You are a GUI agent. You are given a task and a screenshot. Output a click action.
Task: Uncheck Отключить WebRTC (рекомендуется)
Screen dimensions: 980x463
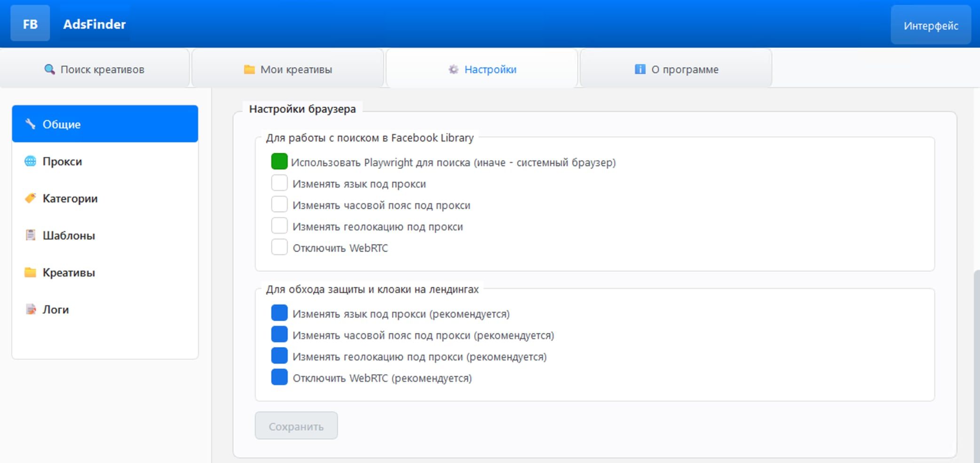click(x=279, y=377)
